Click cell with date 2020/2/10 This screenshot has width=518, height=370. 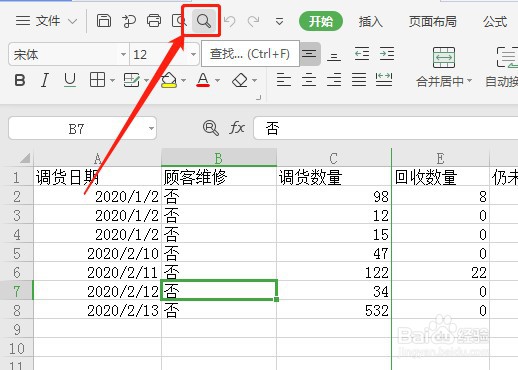click(97, 253)
